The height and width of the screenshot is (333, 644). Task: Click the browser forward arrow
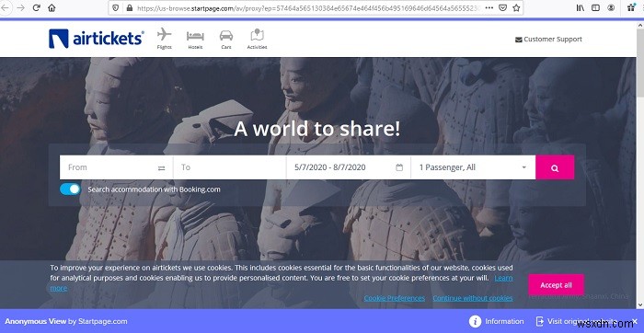point(20,7)
